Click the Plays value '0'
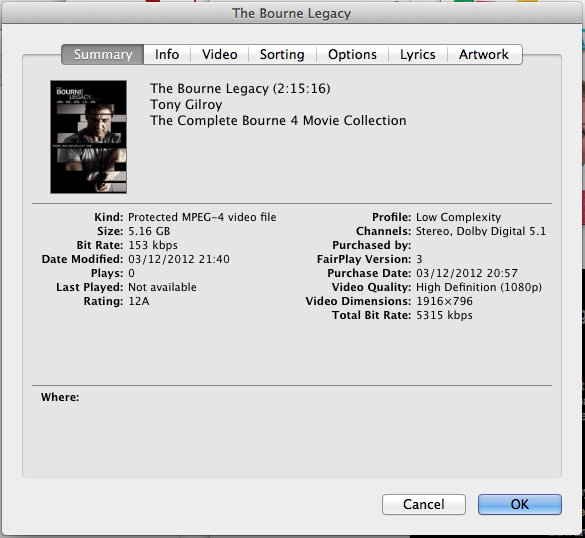Image resolution: width=585 pixels, height=538 pixels. click(x=131, y=273)
